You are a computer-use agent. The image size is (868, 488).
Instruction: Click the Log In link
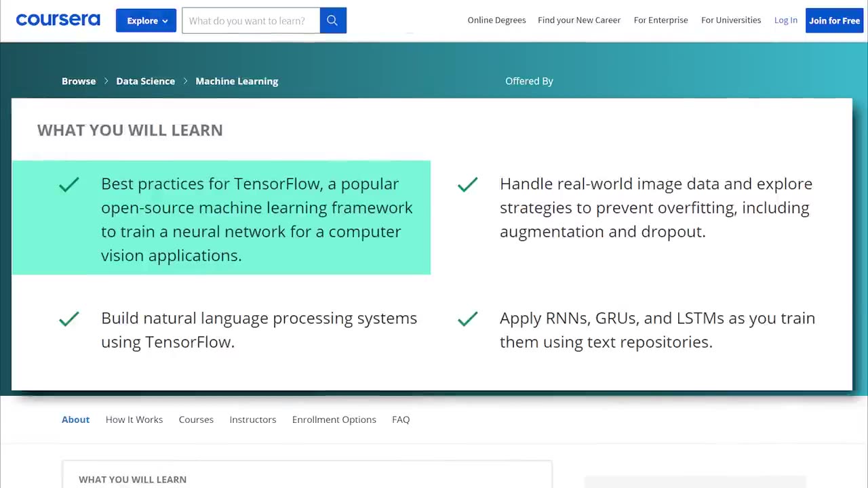(x=786, y=20)
